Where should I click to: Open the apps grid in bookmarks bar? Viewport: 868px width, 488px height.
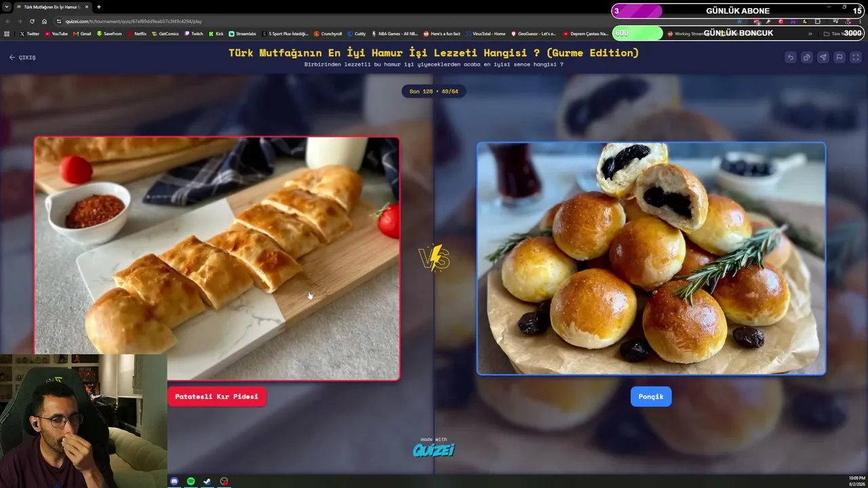(7, 33)
